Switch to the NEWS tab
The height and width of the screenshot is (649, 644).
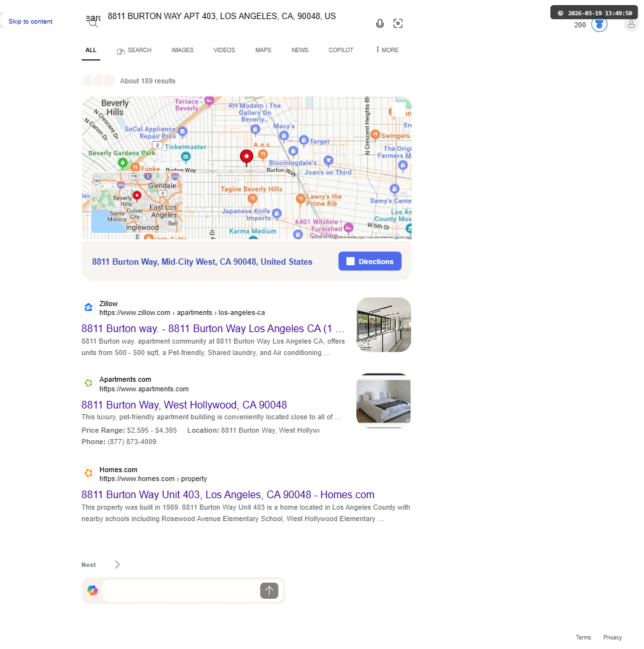300,50
